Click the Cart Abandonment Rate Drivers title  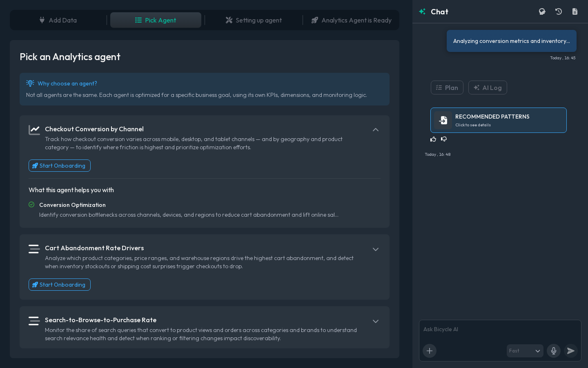pyautogui.click(x=94, y=248)
